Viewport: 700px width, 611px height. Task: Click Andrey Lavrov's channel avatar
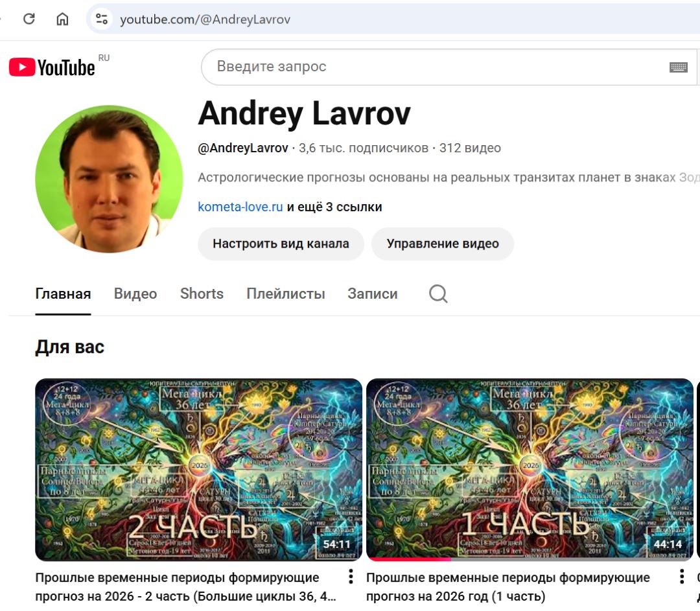[x=109, y=179]
